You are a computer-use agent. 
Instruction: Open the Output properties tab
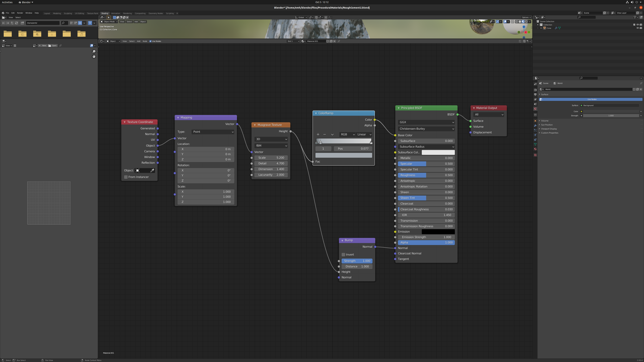point(535,95)
